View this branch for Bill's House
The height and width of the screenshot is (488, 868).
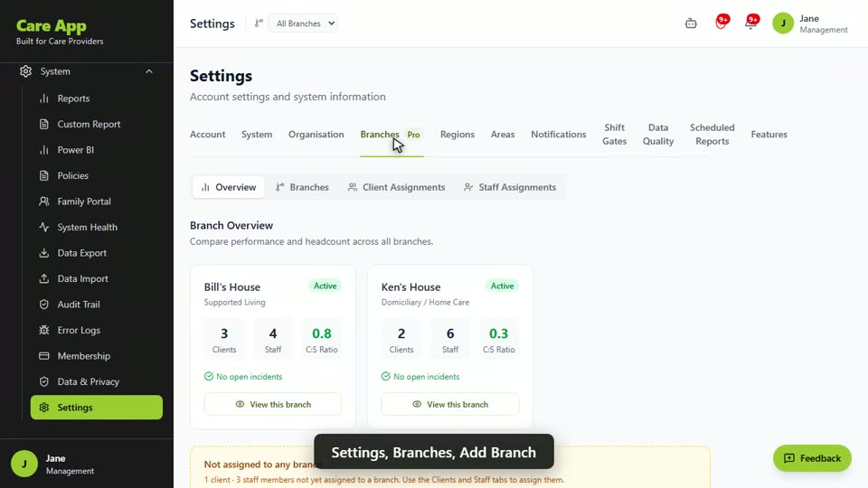coord(273,404)
